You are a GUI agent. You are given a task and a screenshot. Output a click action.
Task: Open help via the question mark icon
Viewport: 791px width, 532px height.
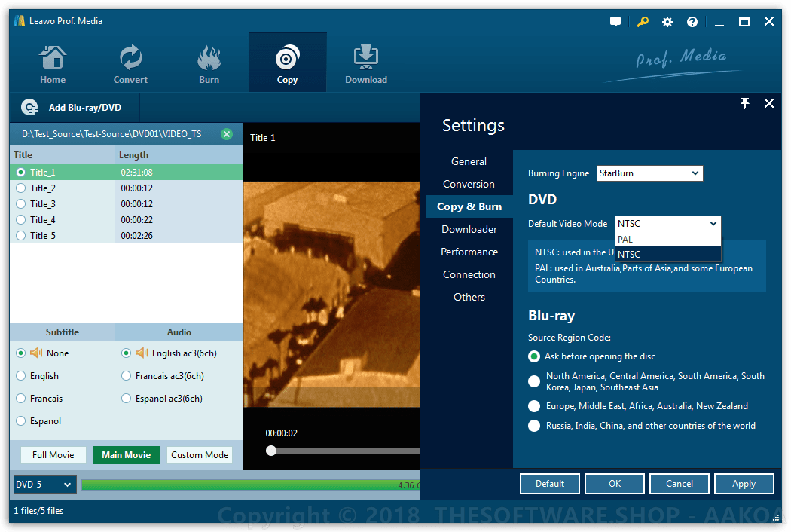pyautogui.click(x=692, y=22)
